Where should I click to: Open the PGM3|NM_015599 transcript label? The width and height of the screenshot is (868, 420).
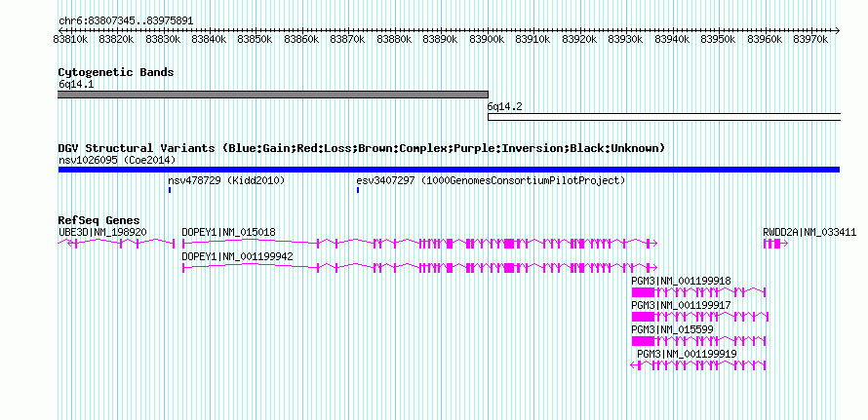pos(672,329)
